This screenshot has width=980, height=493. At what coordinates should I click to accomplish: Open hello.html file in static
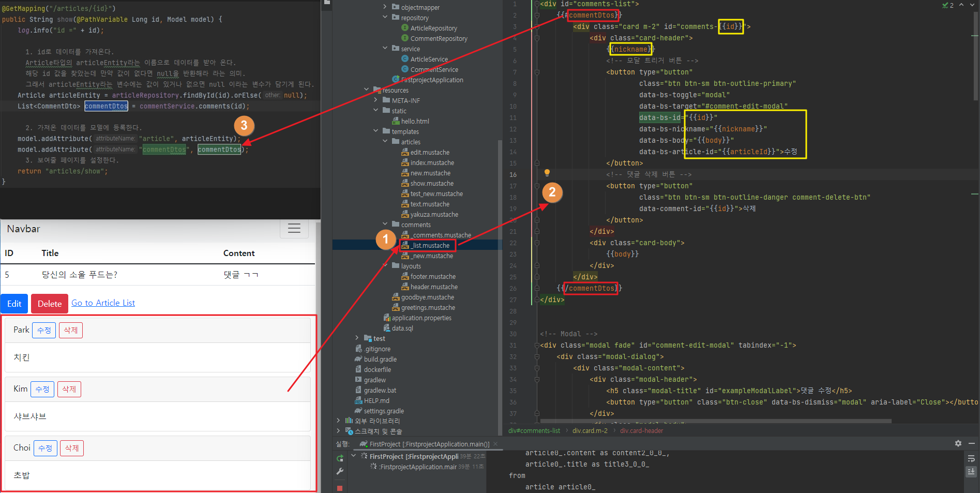411,122
